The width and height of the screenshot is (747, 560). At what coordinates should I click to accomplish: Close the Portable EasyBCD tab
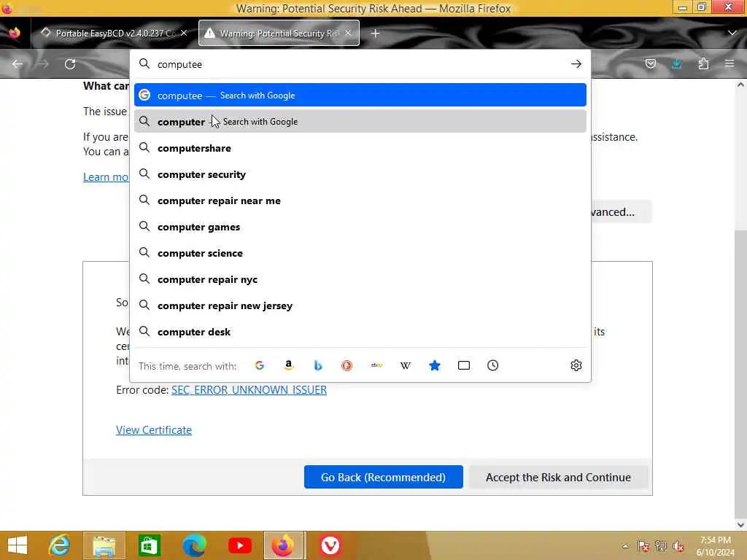(184, 33)
